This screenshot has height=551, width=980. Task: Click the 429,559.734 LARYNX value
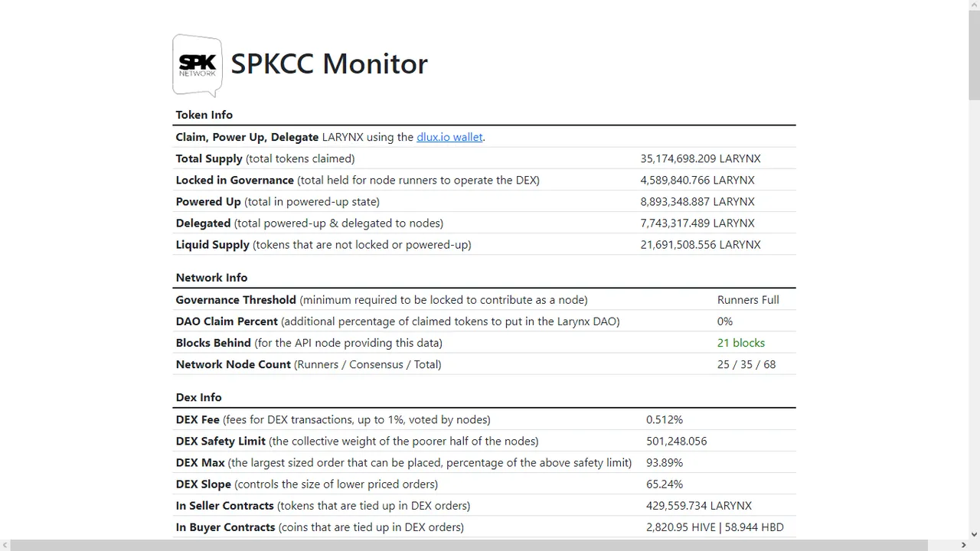tap(699, 505)
